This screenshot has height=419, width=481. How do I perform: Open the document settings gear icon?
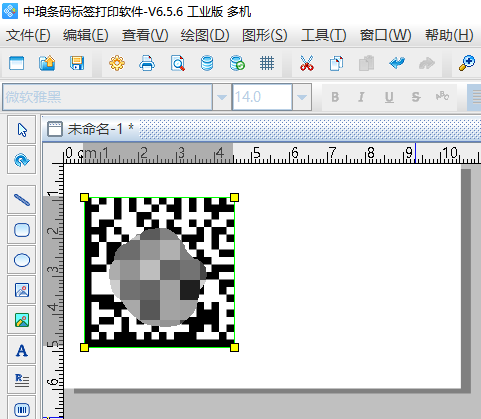pos(117,63)
